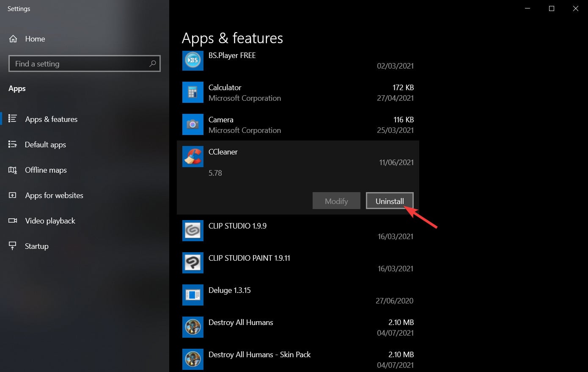Click the Home icon in sidebar

coord(13,39)
